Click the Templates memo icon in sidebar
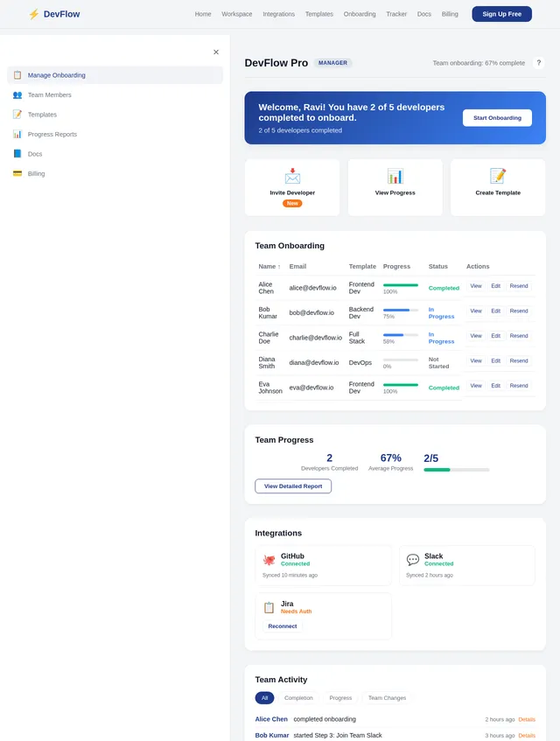The image size is (560, 741). point(17,115)
